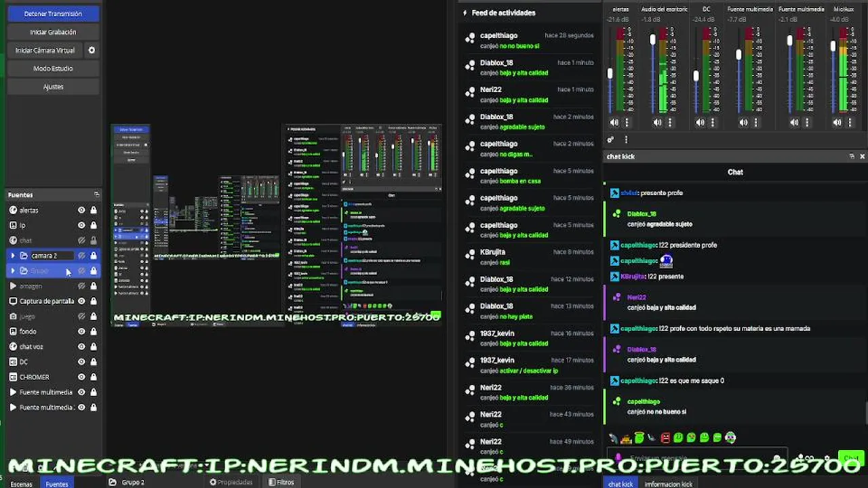Close the chat kick panel
Image resolution: width=868 pixels, height=488 pixels.
[x=863, y=157]
